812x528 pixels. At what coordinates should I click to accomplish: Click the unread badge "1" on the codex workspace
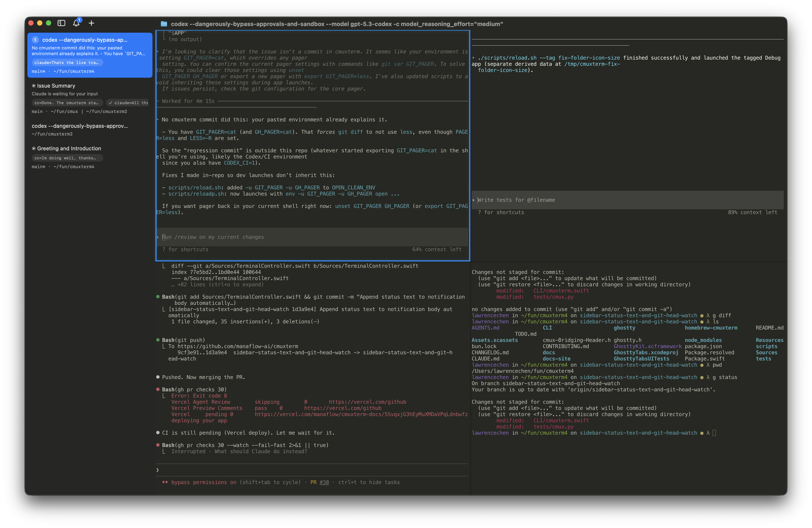(36, 40)
